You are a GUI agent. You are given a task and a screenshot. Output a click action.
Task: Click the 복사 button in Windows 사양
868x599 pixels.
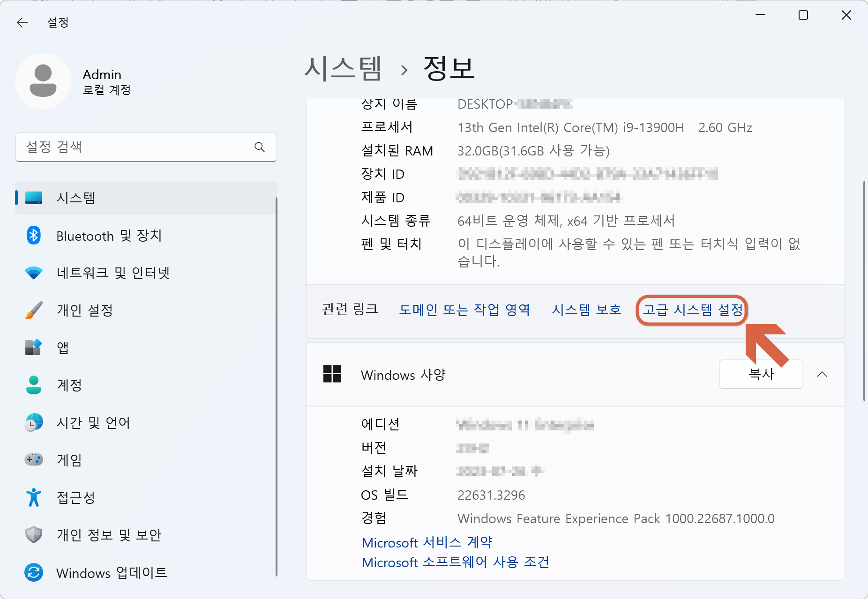click(761, 374)
